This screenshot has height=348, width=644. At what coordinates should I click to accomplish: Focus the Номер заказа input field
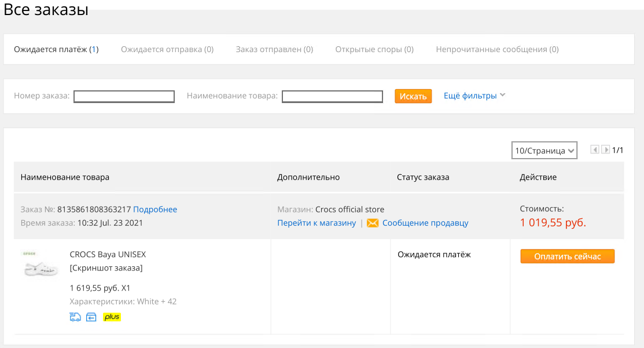124,97
